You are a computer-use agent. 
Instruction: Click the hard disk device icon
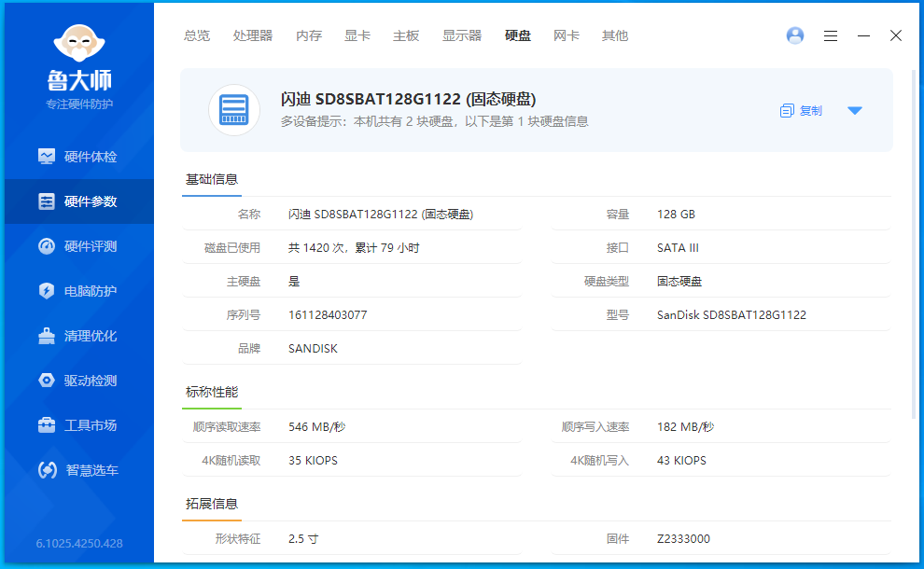[234, 110]
